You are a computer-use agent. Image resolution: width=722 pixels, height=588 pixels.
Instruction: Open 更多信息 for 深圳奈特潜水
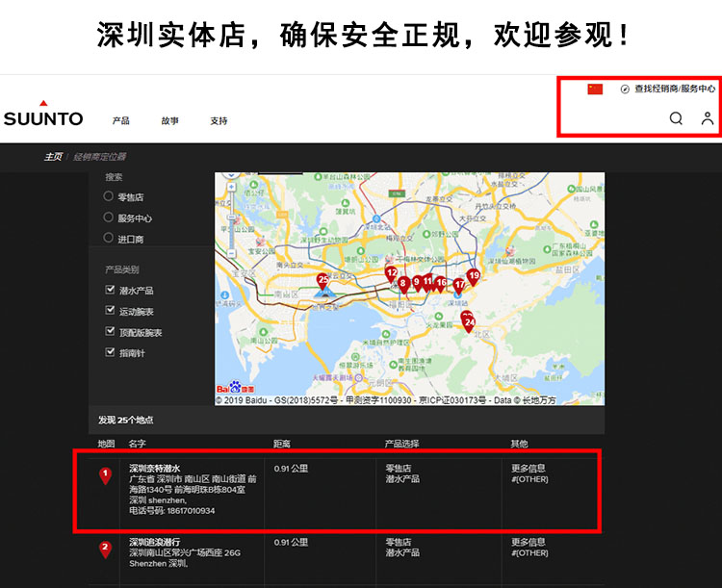click(x=529, y=469)
